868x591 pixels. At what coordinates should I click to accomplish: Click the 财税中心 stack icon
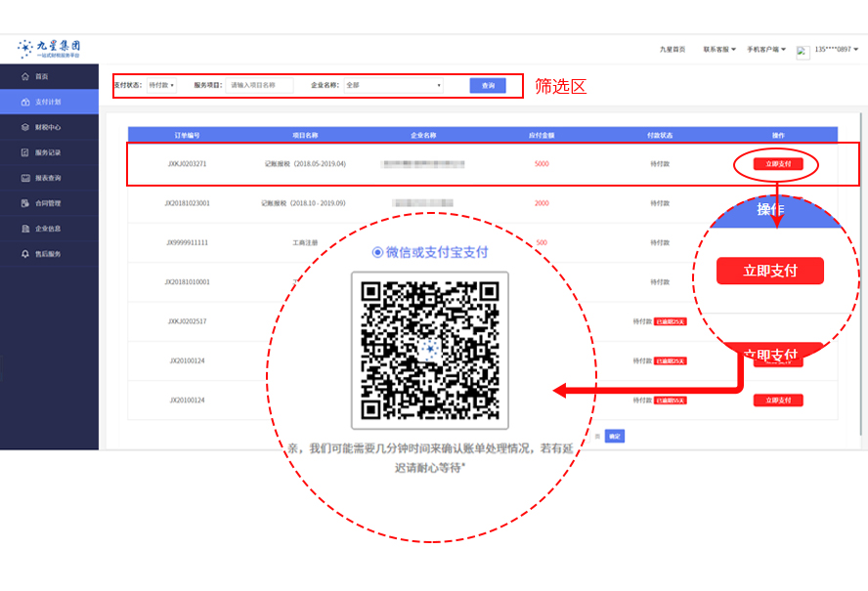point(24,127)
